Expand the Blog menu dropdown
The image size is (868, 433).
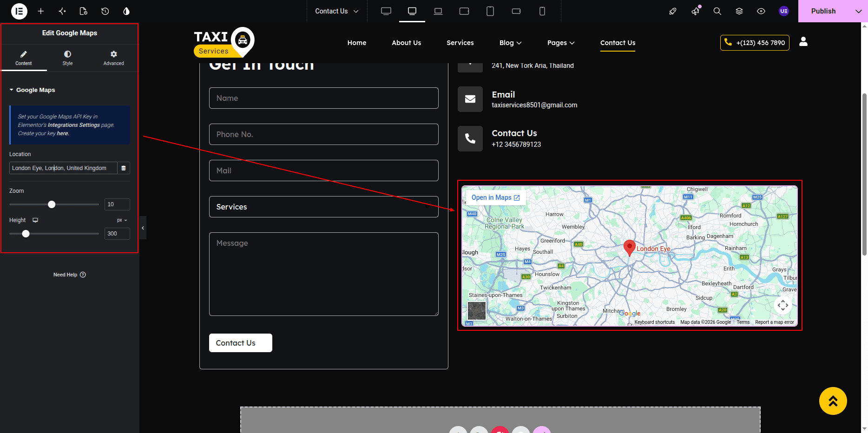pyautogui.click(x=511, y=43)
